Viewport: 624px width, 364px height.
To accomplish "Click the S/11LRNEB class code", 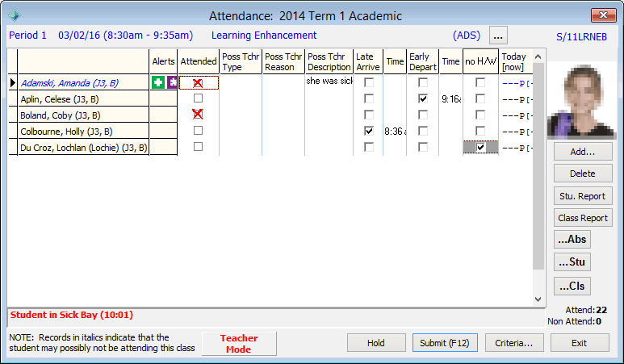I will click(581, 37).
